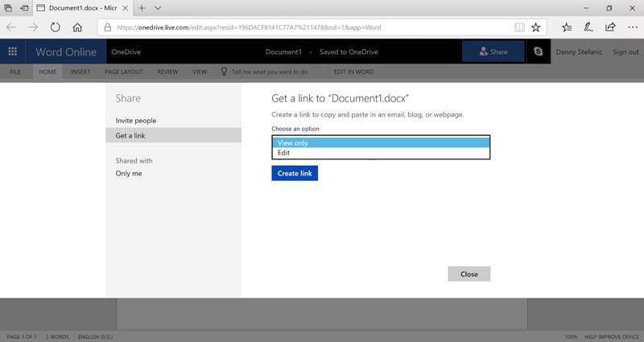Open Skype chat icon in header
This screenshot has width=644, height=342.
pyautogui.click(x=538, y=52)
